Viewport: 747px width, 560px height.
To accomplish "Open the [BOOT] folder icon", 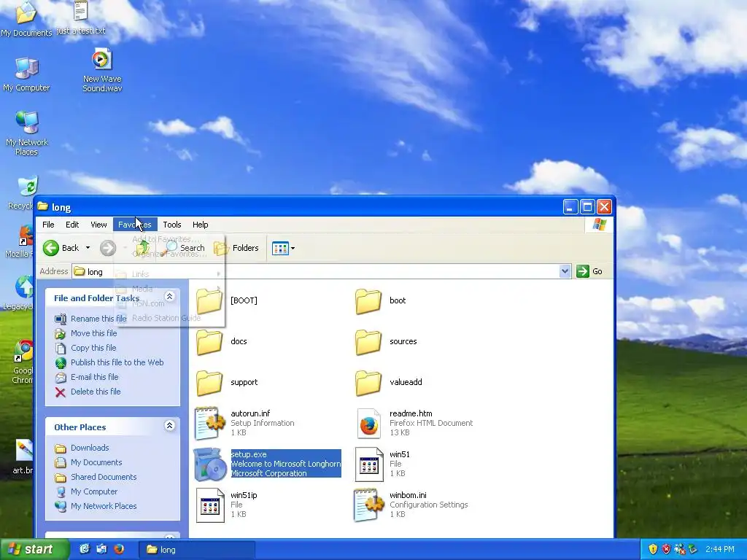I will tap(209, 300).
